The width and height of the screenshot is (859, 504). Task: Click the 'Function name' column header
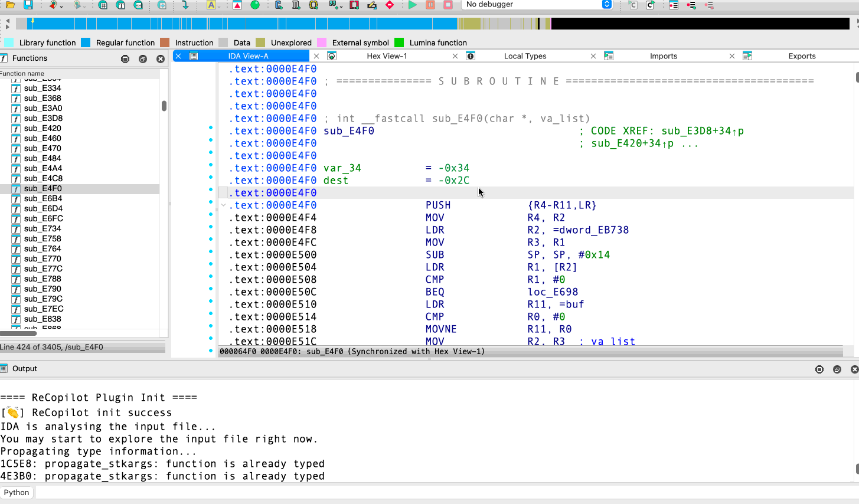pyautogui.click(x=80, y=74)
